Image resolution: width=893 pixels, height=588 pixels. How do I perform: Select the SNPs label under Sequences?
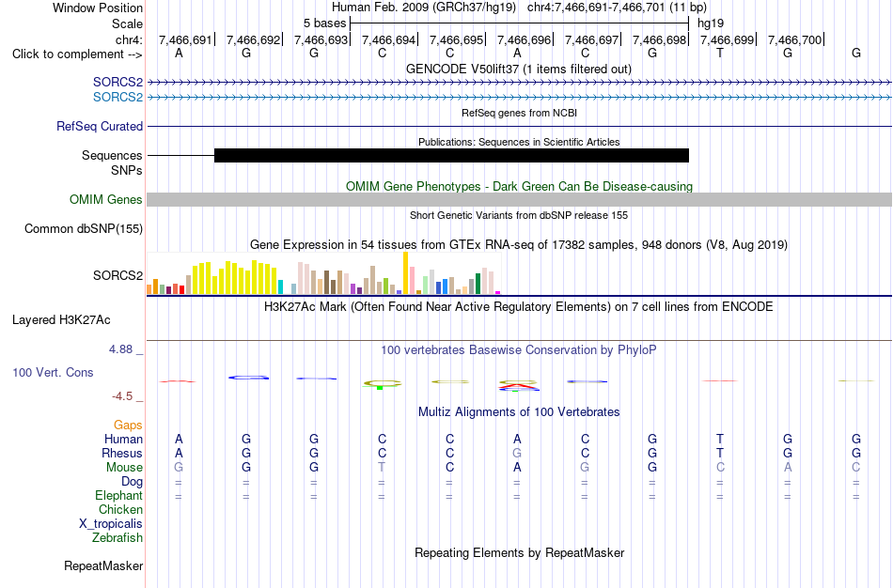pos(127,170)
